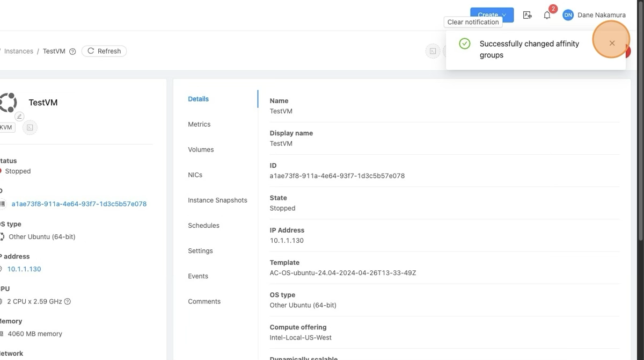Open the Settings tab
Image resolution: width=644 pixels, height=360 pixels.
coord(200,251)
